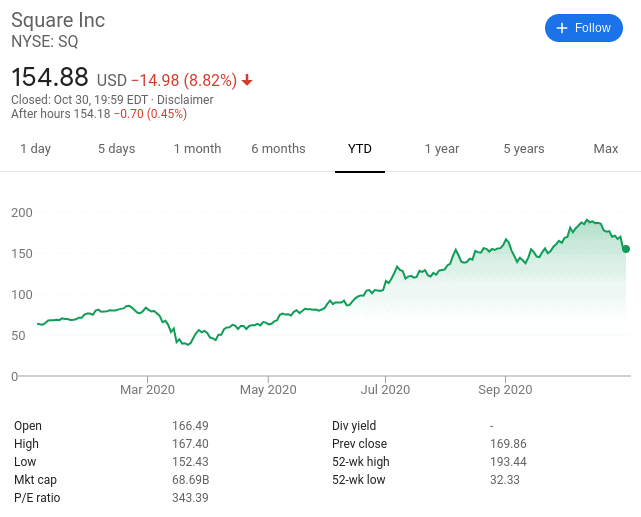Viewport: 641px width, 517px height.
Task: Click the After hours 154.18 text
Action: point(61,114)
